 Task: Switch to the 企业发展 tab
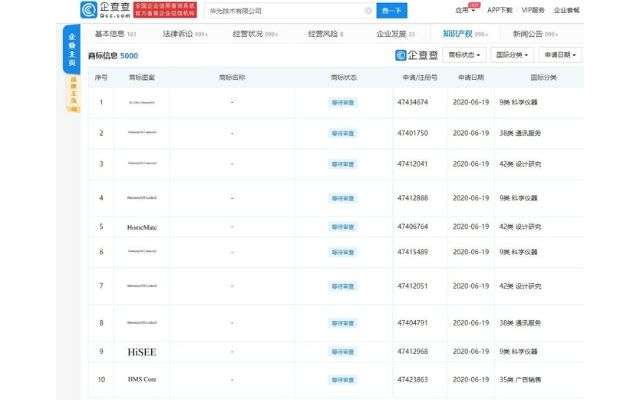point(396,34)
